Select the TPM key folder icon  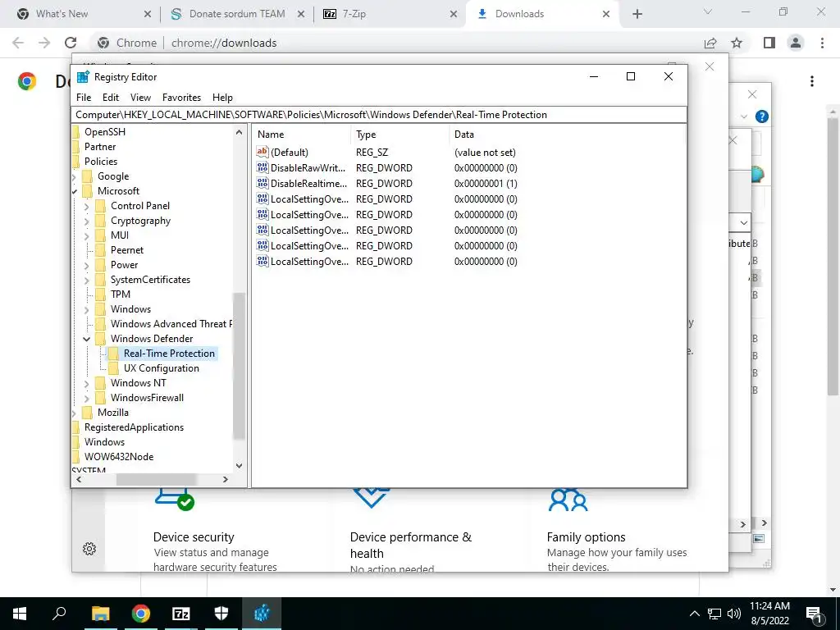[100, 294]
